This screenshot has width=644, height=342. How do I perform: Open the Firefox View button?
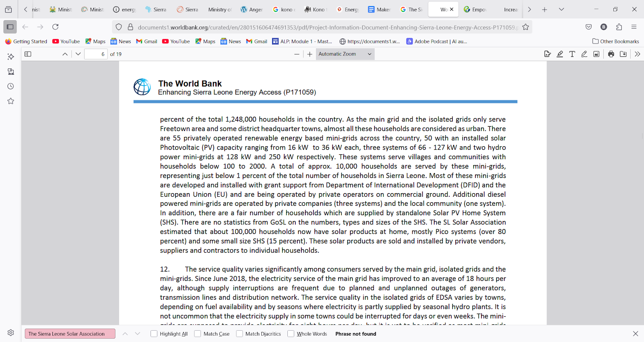click(8, 9)
